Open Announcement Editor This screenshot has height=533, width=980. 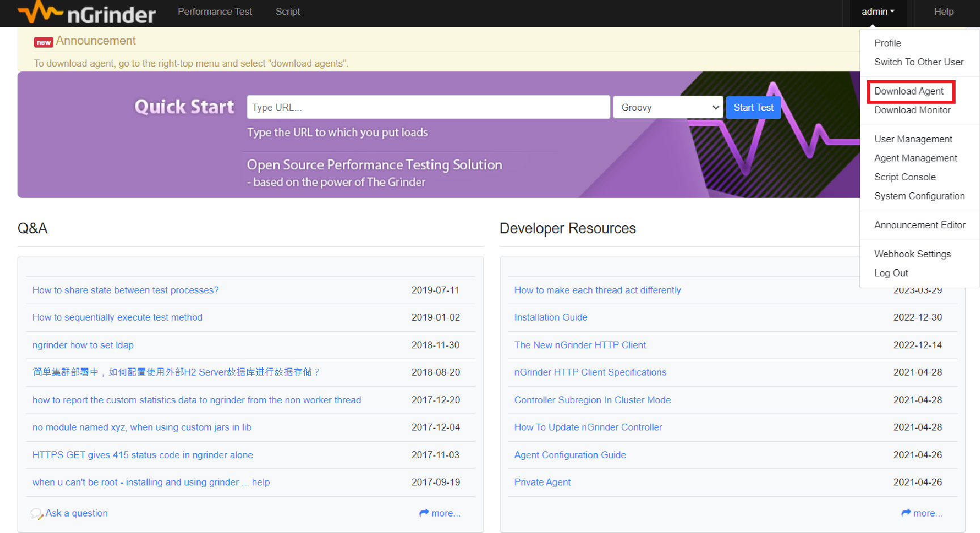coord(919,225)
